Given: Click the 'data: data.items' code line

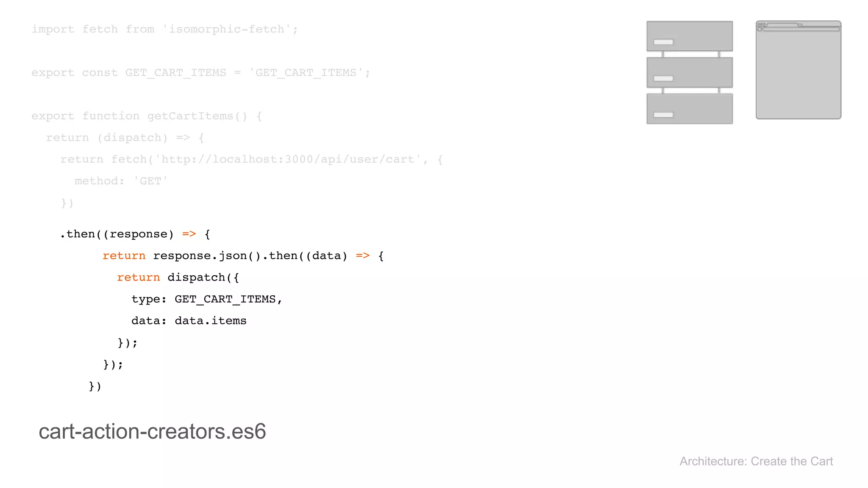Looking at the screenshot, I should point(189,321).
